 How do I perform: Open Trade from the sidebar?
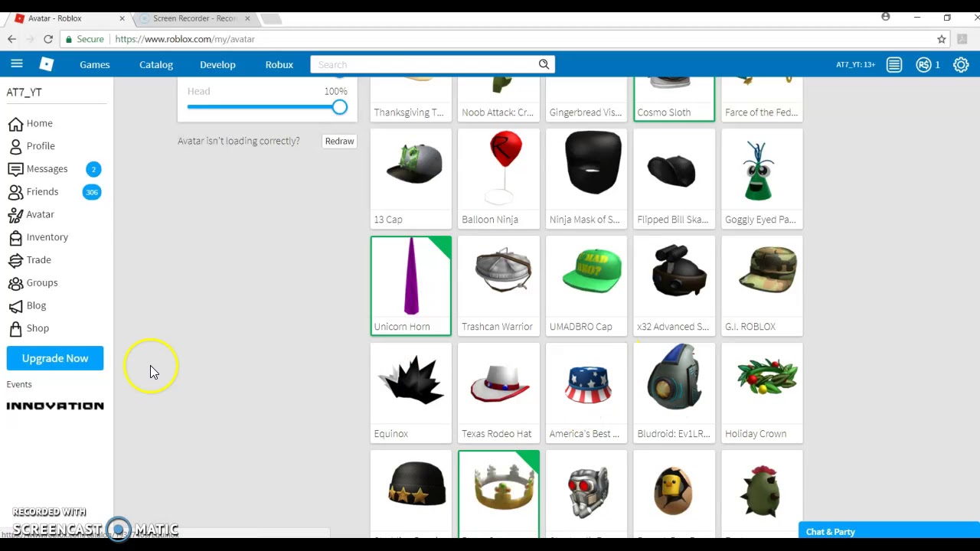point(29,260)
